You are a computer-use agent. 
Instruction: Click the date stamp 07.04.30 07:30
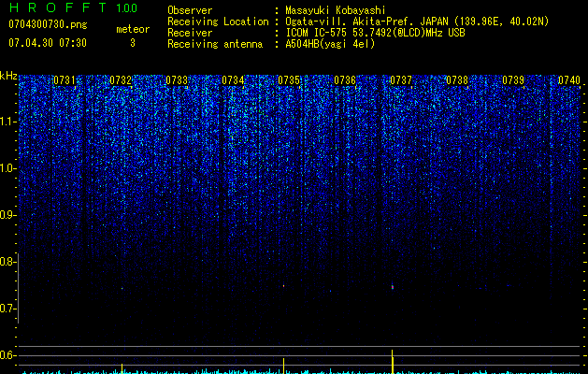48,43
